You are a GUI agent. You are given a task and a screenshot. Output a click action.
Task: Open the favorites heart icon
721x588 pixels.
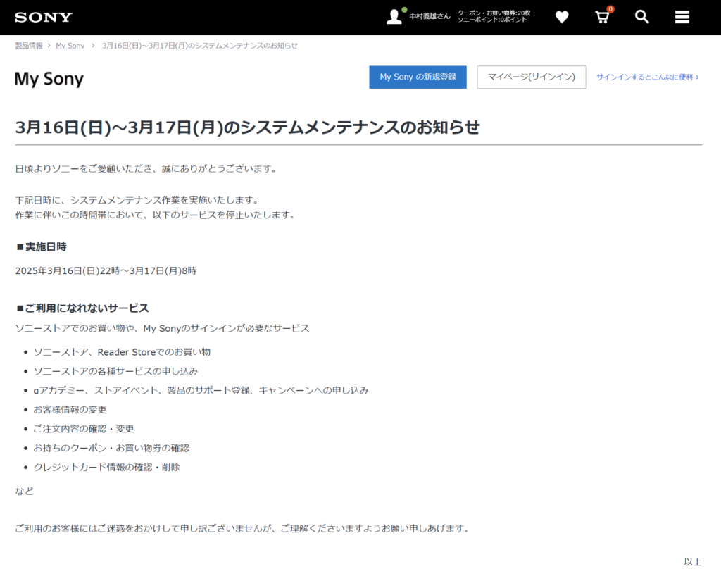coord(562,17)
